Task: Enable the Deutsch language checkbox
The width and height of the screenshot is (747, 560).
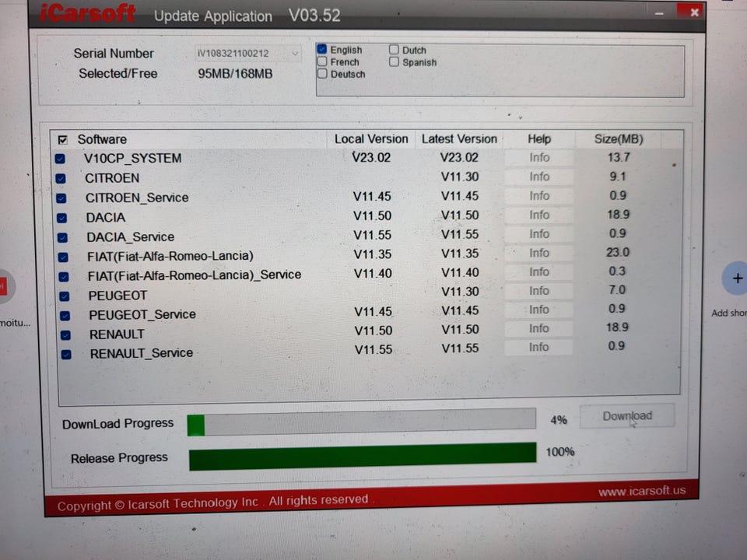Action: point(322,73)
